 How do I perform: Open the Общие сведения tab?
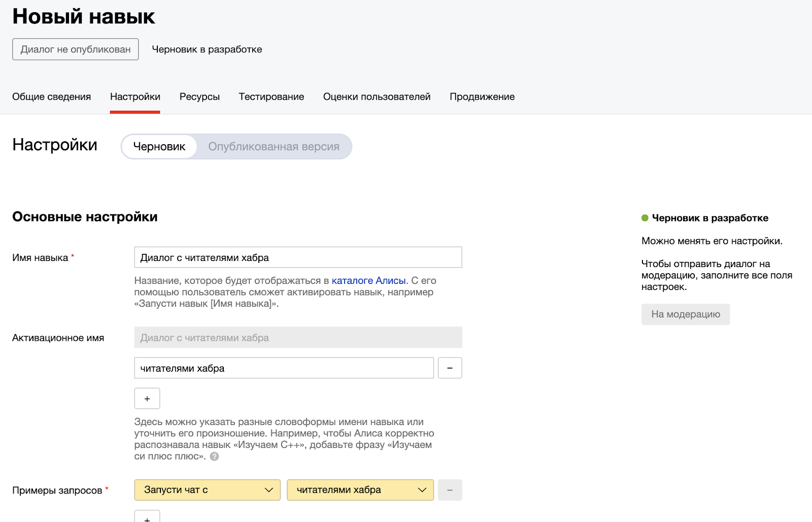(52, 96)
